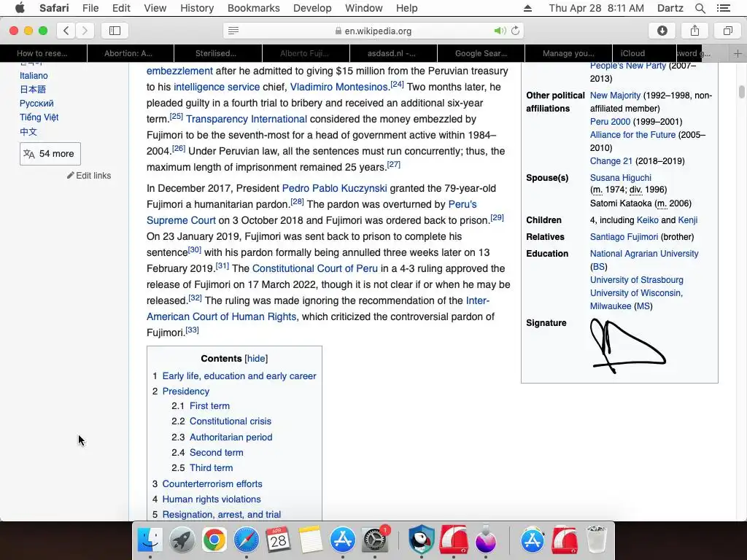Expand the 54 more languages button
The width and height of the screenshot is (747, 560).
50,154
